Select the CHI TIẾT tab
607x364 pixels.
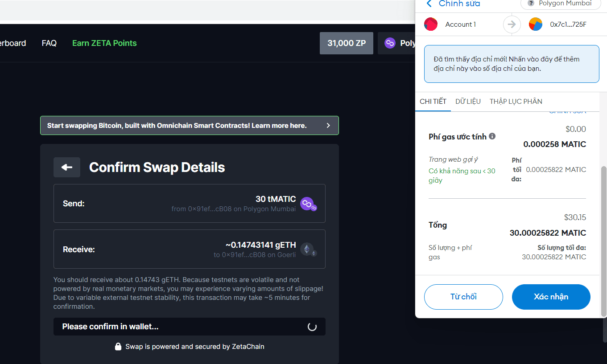(433, 101)
